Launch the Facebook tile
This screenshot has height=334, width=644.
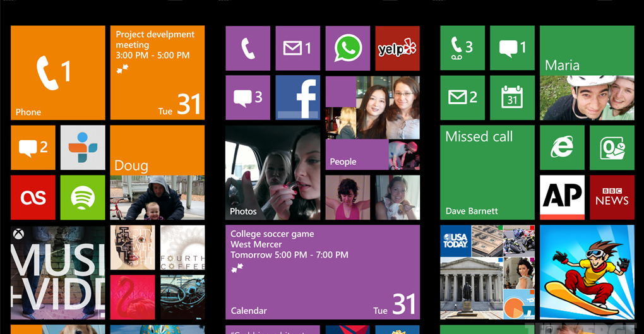298,98
